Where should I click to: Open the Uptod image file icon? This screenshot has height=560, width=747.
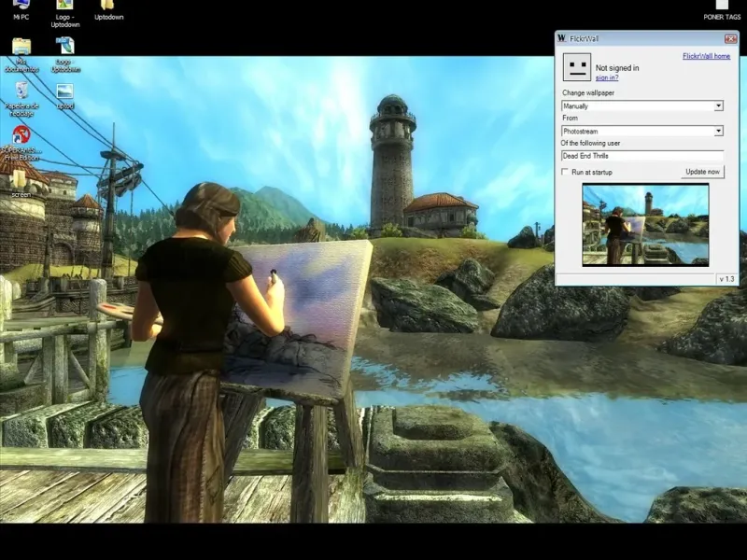64,97
